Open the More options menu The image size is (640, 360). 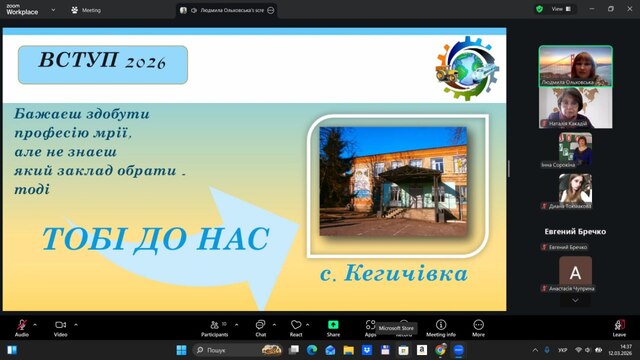[478, 328]
